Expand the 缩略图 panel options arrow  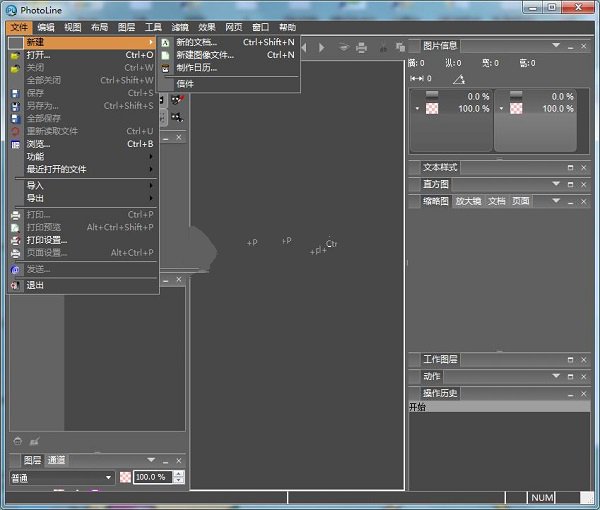click(x=556, y=201)
